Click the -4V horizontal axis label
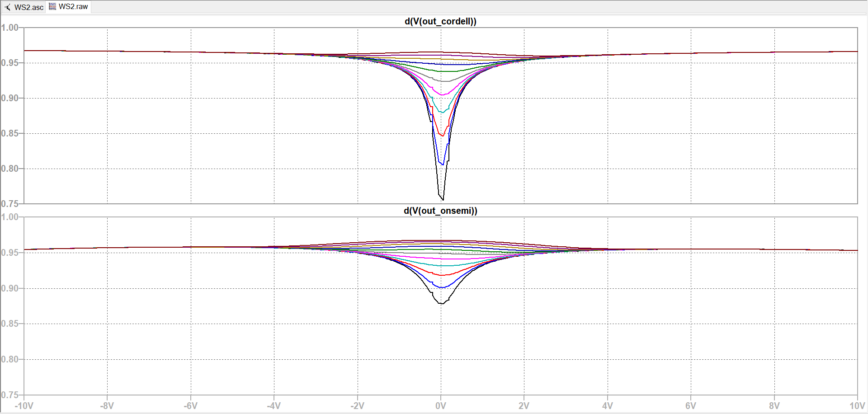This screenshot has width=868, height=414. 274,406
